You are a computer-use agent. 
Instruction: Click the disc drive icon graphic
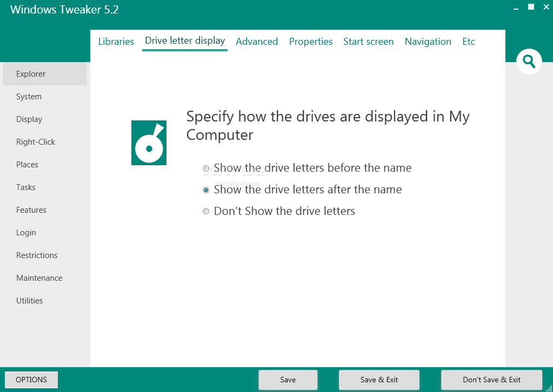(149, 143)
